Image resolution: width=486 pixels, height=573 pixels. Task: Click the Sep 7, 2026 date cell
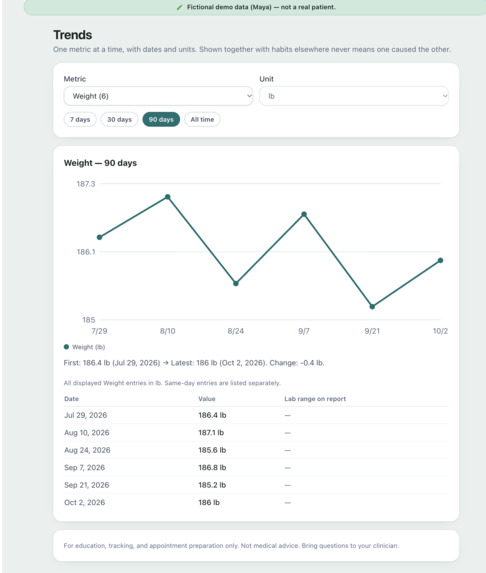pyautogui.click(x=84, y=468)
